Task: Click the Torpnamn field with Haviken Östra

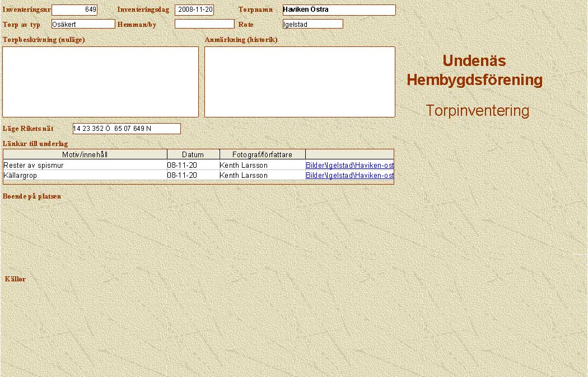Action: point(339,10)
